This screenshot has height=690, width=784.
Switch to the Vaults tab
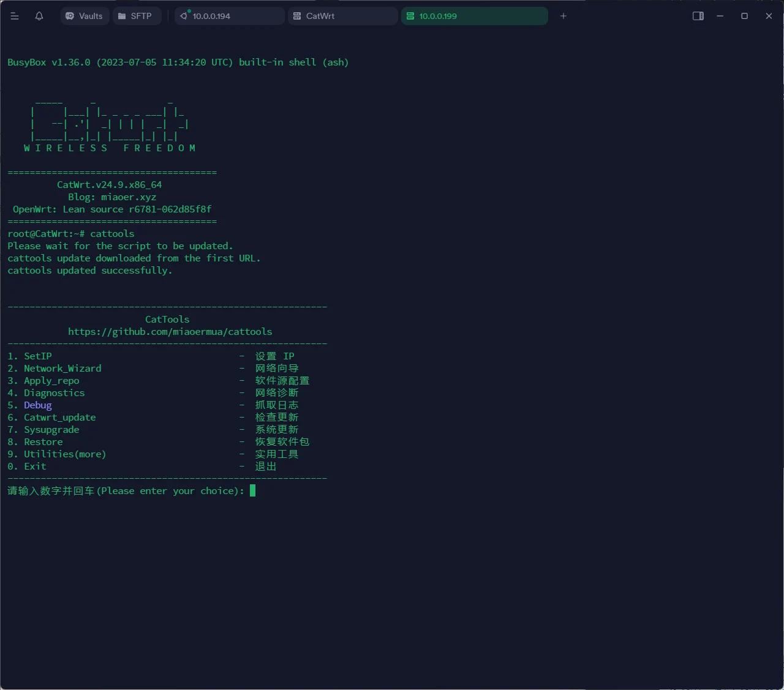[x=85, y=16]
